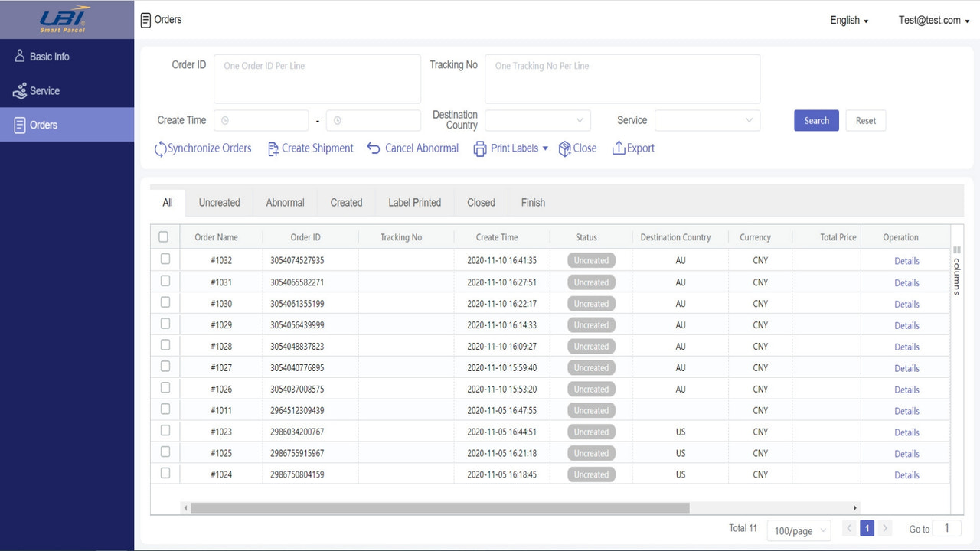Select the Cancel Abnormal icon

click(x=373, y=148)
